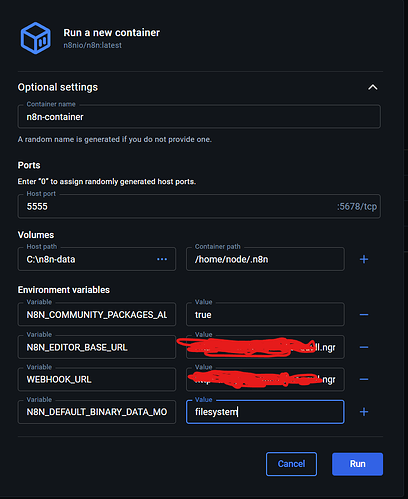The image size is (408, 499).
Task: Edit the Container path /home/node/.n8n field
Action: point(265,259)
